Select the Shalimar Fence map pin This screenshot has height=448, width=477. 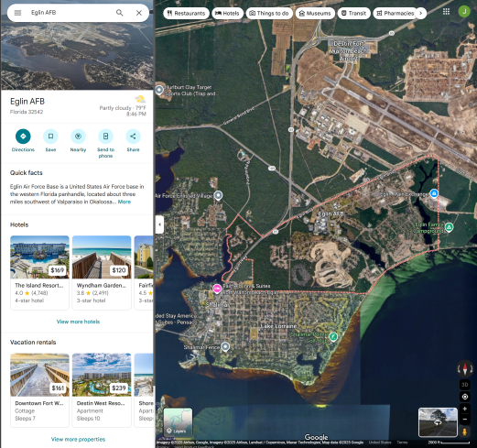tap(225, 346)
